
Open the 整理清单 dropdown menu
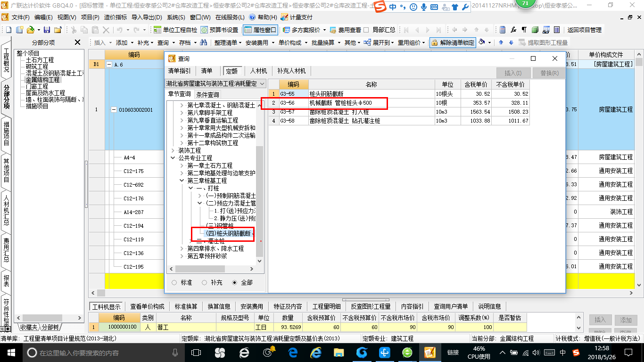pyautogui.click(x=228, y=42)
